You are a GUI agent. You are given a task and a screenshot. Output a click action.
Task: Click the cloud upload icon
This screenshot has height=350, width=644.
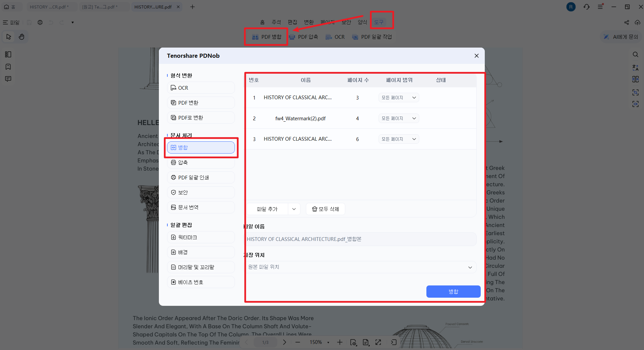[x=638, y=22]
